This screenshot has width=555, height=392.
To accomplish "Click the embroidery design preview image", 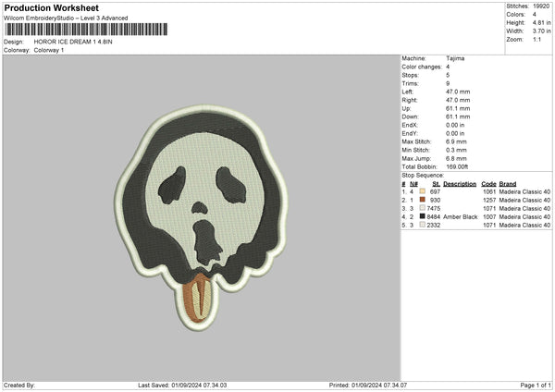I will click(x=201, y=217).
